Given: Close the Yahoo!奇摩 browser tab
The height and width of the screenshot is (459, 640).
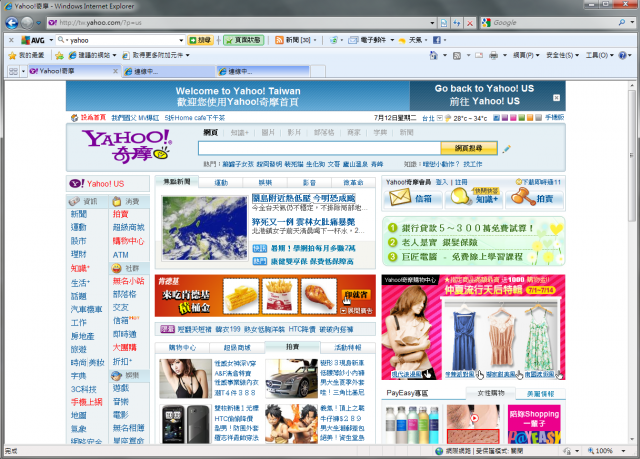Looking at the screenshot, I should (116, 71).
